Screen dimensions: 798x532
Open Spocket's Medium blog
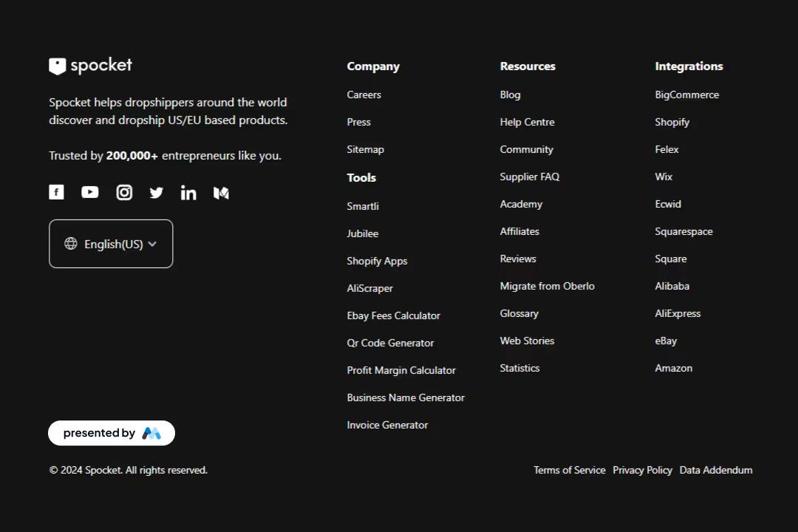pos(221,192)
